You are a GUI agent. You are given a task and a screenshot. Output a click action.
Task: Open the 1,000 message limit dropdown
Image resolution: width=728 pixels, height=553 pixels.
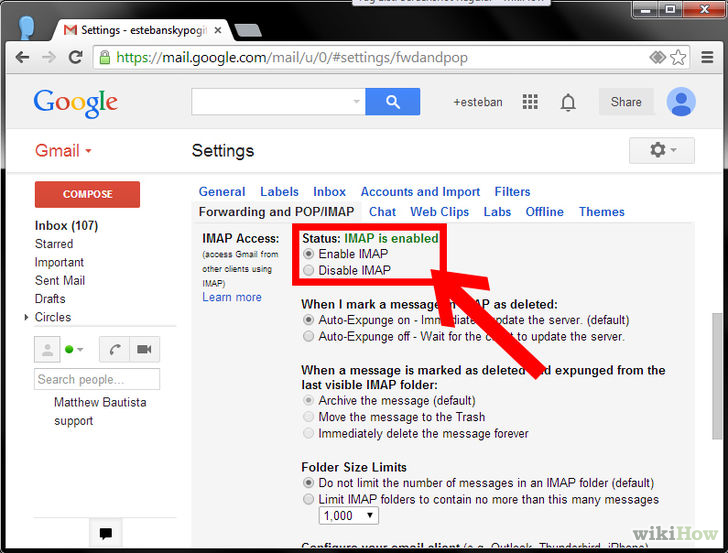348,515
